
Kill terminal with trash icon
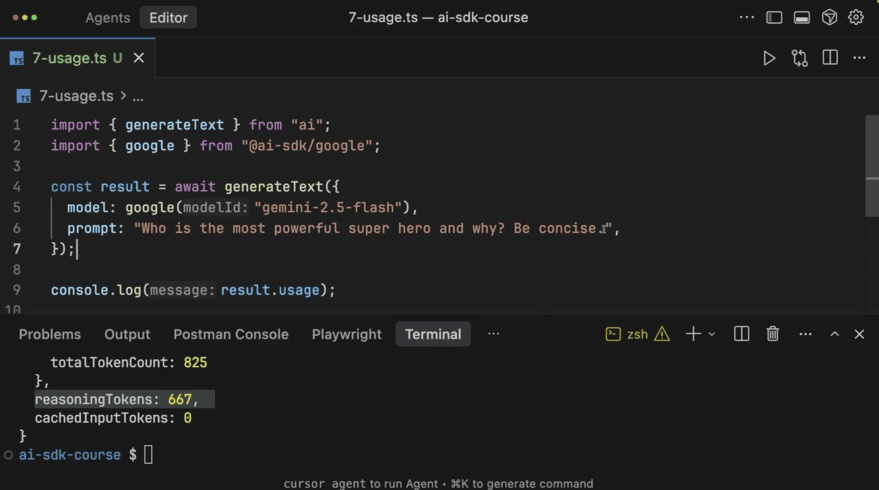pos(772,334)
